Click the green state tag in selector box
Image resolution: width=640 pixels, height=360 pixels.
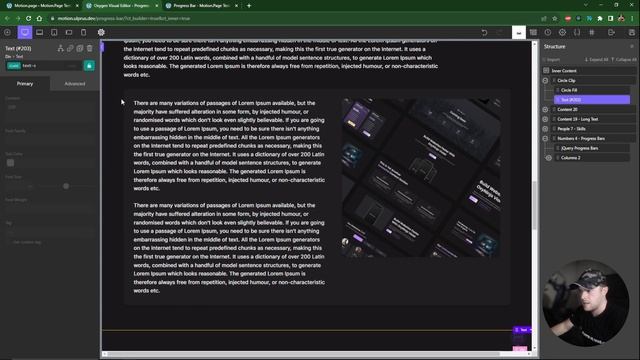(x=14, y=66)
